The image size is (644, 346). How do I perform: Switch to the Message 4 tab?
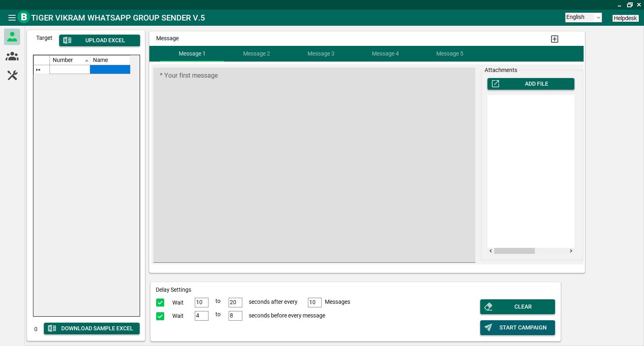(385, 54)
